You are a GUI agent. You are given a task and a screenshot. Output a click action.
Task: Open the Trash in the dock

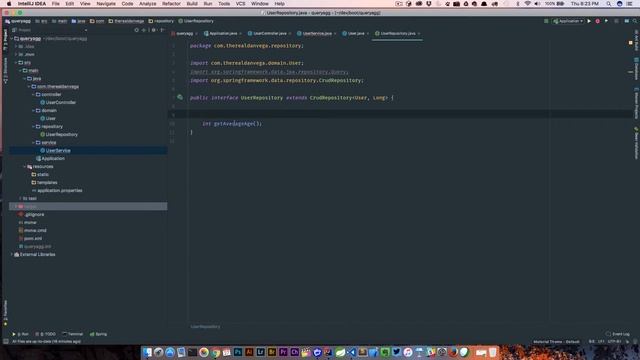tap(493, 352)
